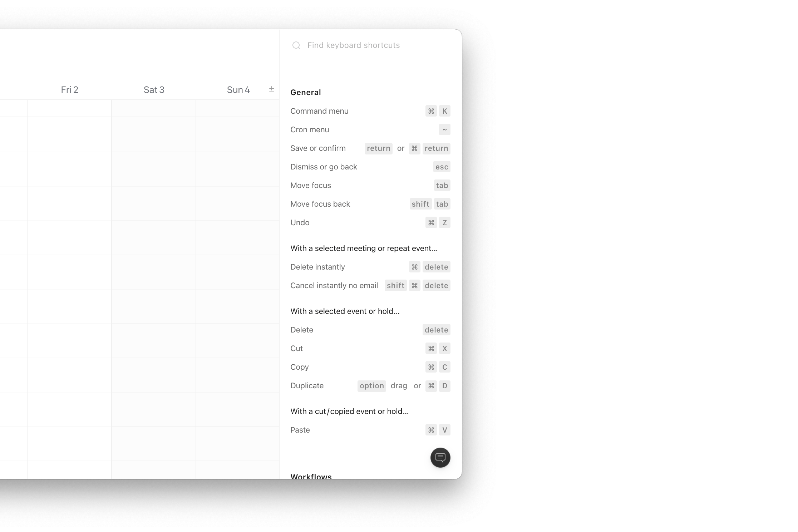Click the plus icon next to Sun 4
This screenshot has width=798, height=532.
click(272, 90)
